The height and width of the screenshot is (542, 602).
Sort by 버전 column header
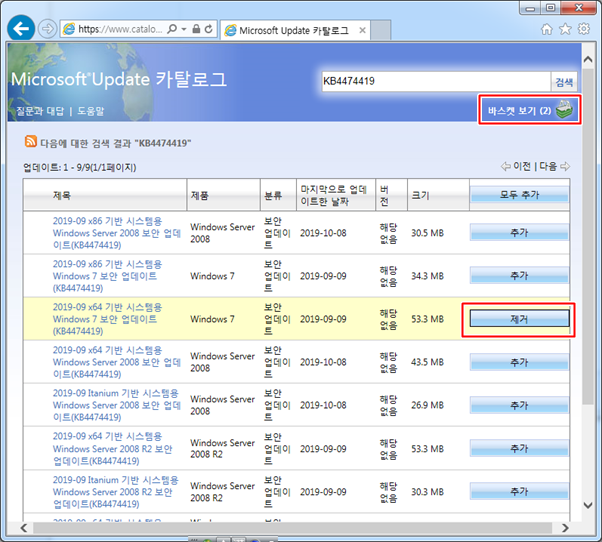(384, 195)
